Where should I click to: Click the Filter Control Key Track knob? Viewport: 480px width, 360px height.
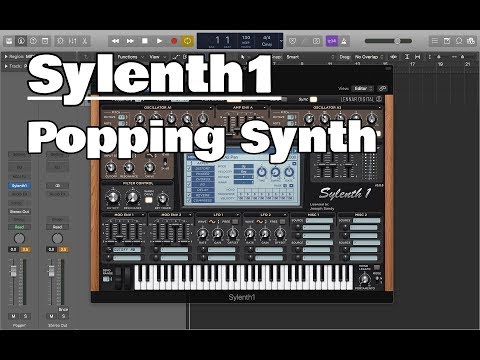click(162, 199)
